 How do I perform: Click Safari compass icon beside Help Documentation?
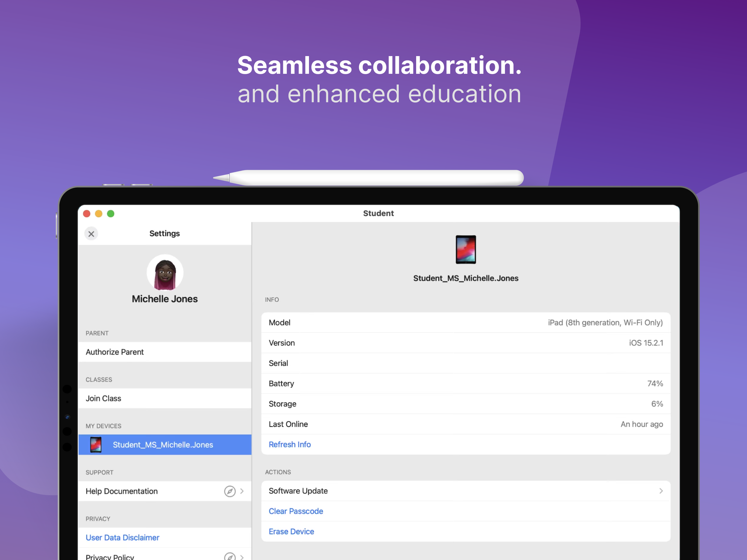coord(230,491)
